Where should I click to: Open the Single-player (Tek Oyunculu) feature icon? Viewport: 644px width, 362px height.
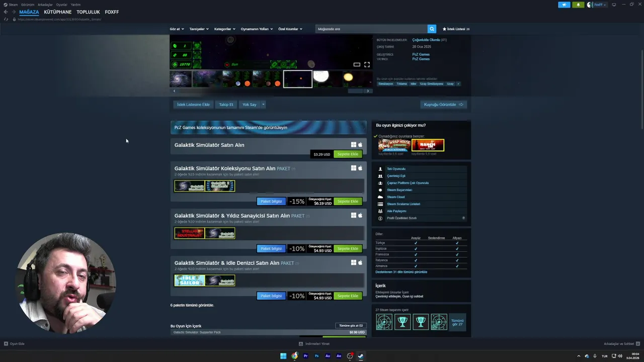pyautogui.click(x=380, y=169)
